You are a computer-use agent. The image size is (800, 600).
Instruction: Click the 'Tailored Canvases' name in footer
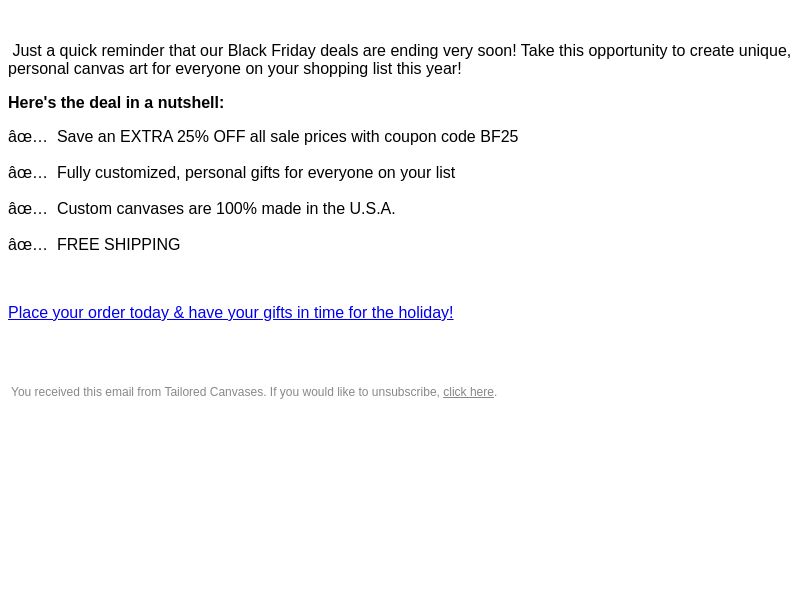tap(214, 392)
